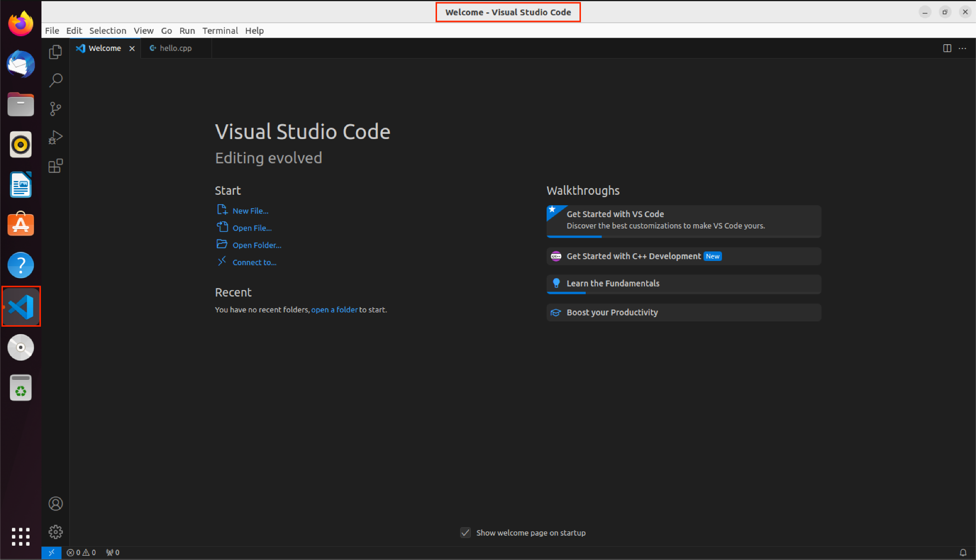Image resolution: width=976 pixels, height=560 pixels.
Task: Open Learn the Fundamentals walkthrough
Action: click(x=683, y=284)
